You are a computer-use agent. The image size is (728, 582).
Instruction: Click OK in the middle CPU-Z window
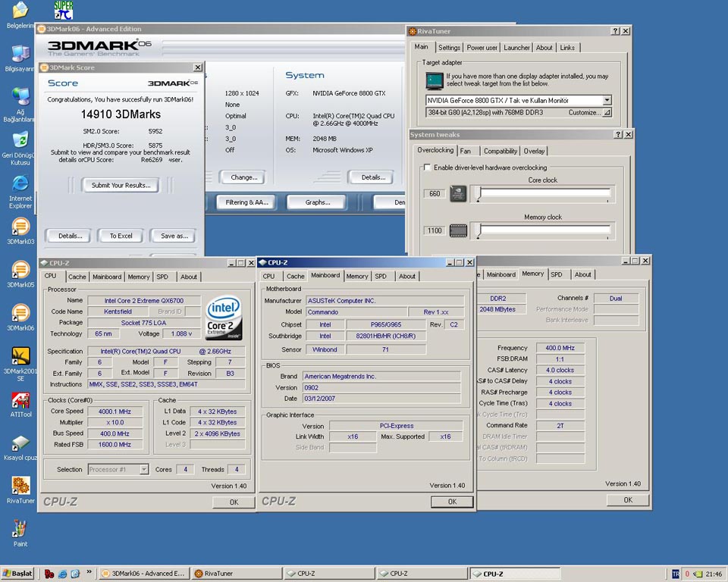click(x=452, y=502)
